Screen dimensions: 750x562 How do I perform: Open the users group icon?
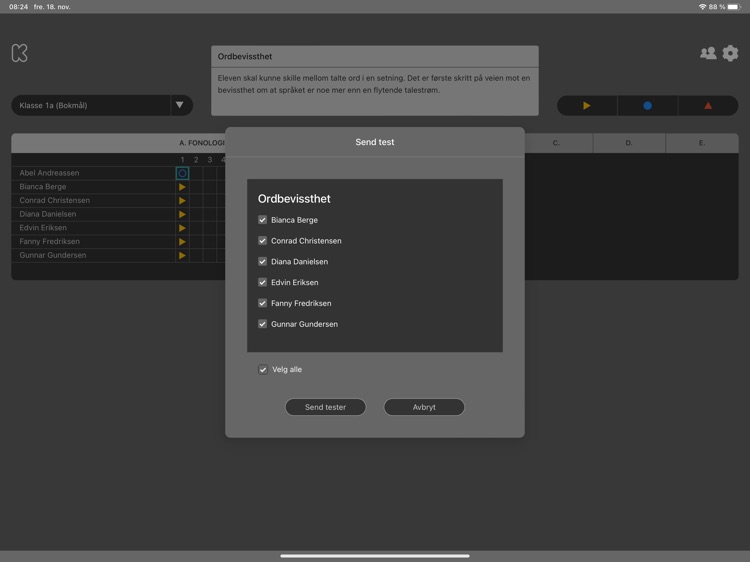point(708,53)
